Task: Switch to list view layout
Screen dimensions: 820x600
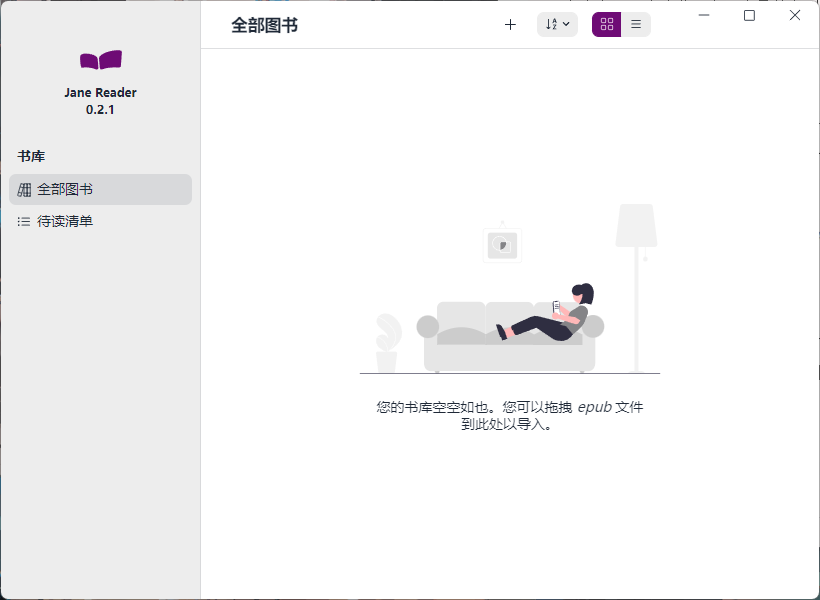Action: tap(636, 25)
